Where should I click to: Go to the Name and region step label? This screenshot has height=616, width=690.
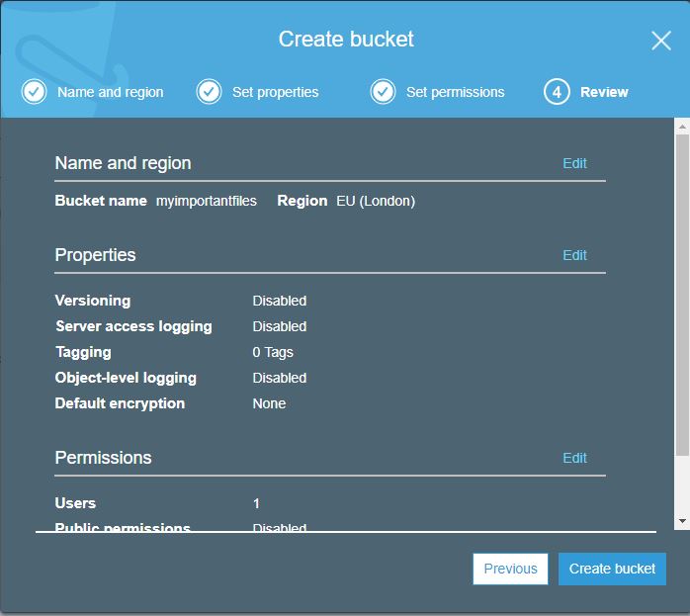110,92
